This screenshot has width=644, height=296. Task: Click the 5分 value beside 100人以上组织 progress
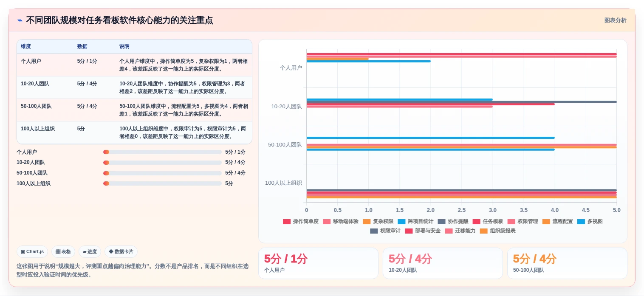pyautogui.click(x=229, y=183)
